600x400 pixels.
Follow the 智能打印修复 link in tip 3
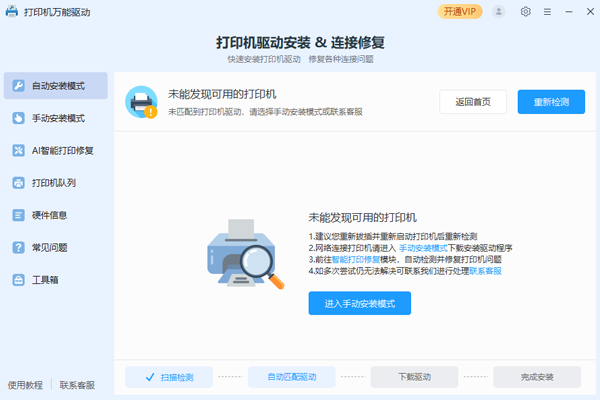[x=356, y=260]
